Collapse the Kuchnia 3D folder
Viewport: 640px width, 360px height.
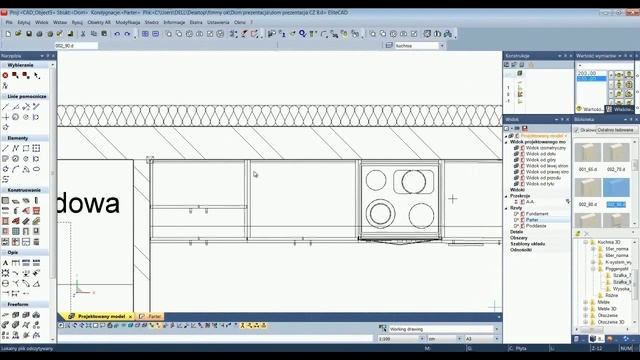(x=585, y=242)
